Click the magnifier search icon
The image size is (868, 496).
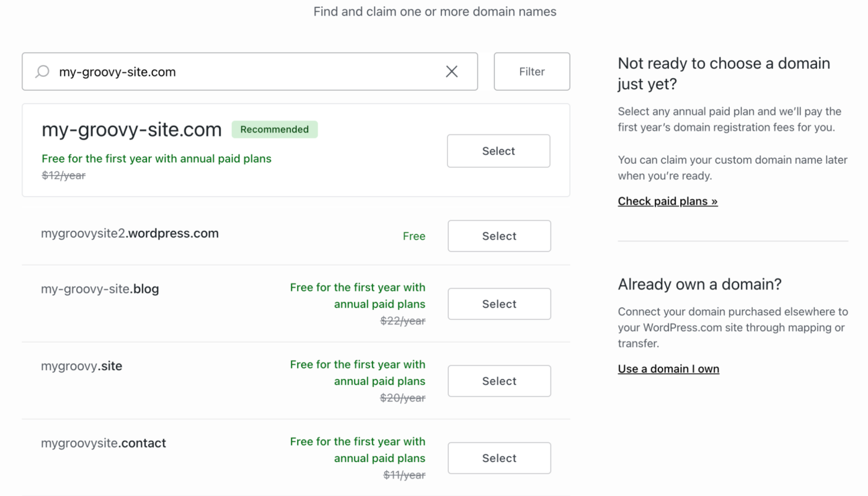tap(42, 71)
